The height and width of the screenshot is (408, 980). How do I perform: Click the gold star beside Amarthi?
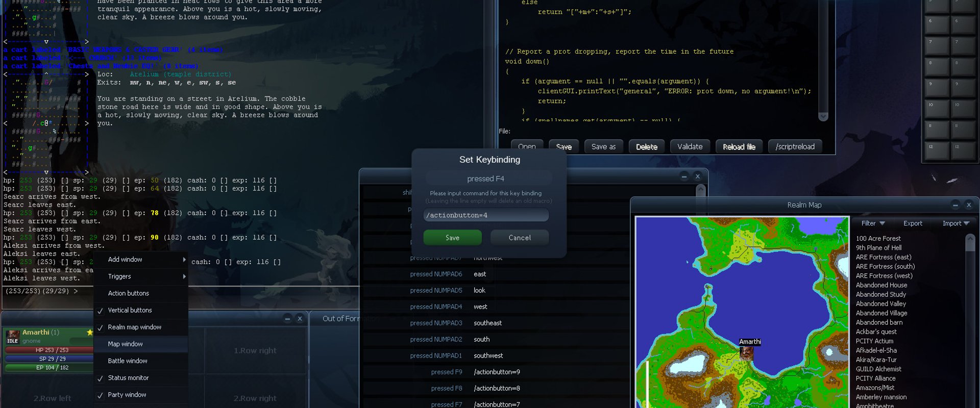(x=90, y=333)
